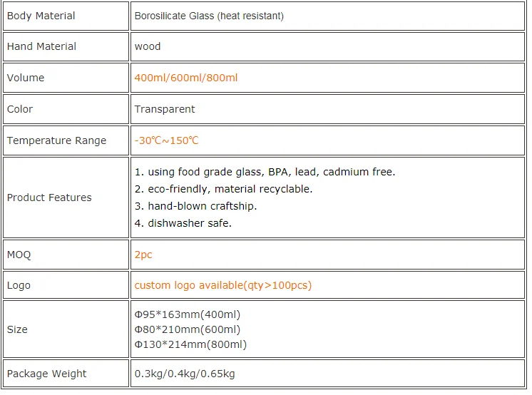Click the Hand Material label

pyautogui.click(x=41, y=46)
